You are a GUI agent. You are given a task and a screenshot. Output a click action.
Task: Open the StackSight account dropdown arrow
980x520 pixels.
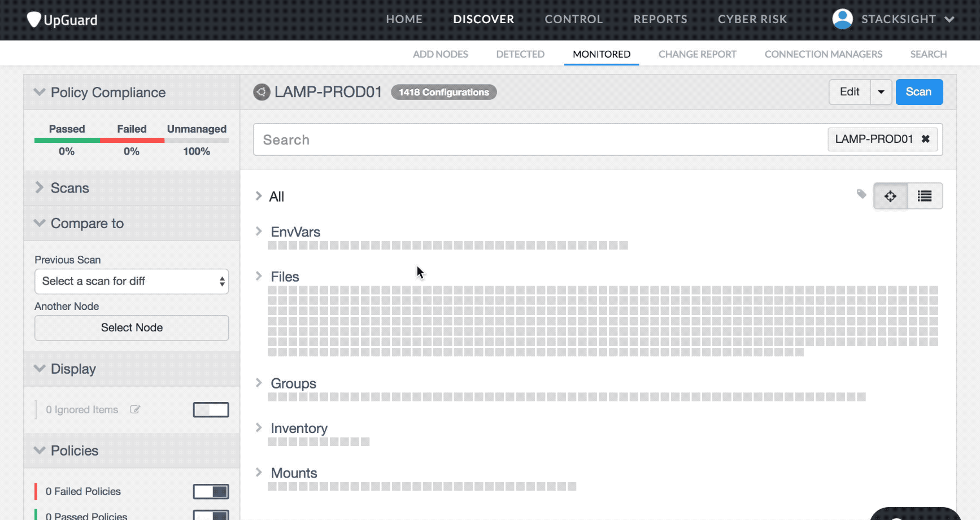pyautogui.click(x=949, y=19)
